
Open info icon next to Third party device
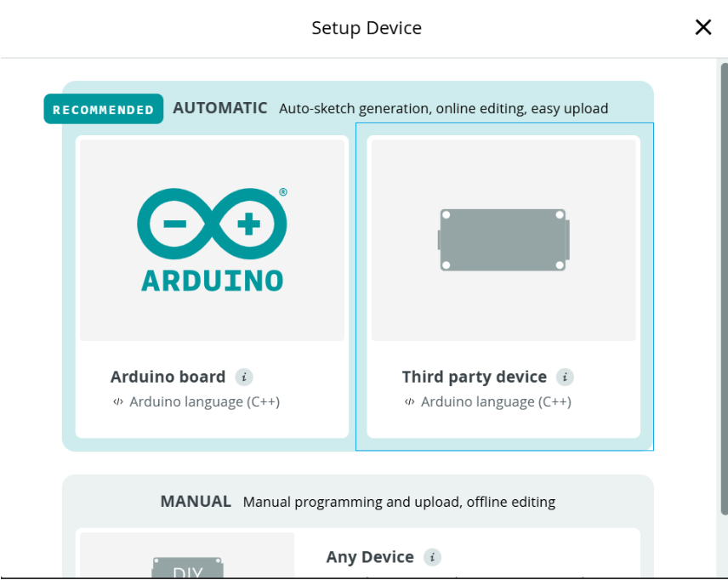click(565, 377)
